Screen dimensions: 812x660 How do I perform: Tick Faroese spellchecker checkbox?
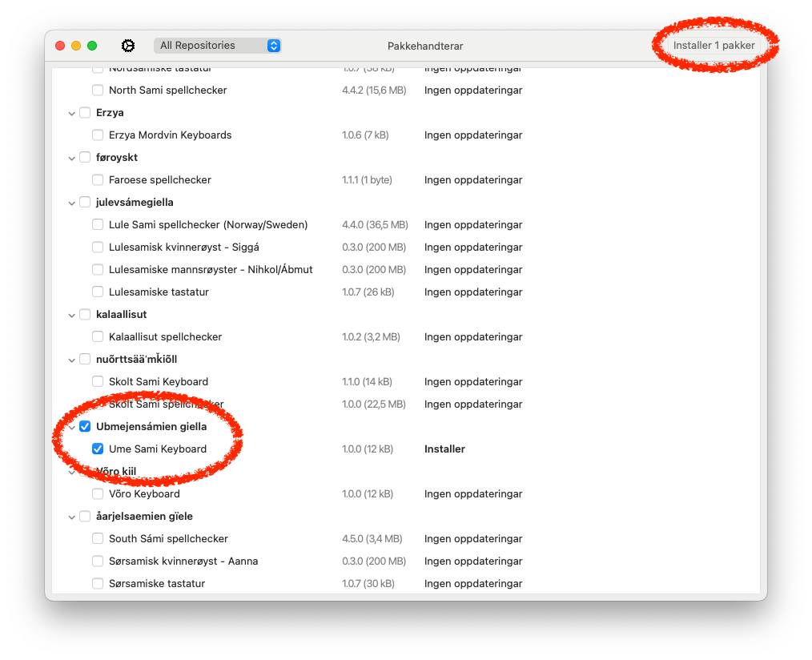tap(98, 179)
